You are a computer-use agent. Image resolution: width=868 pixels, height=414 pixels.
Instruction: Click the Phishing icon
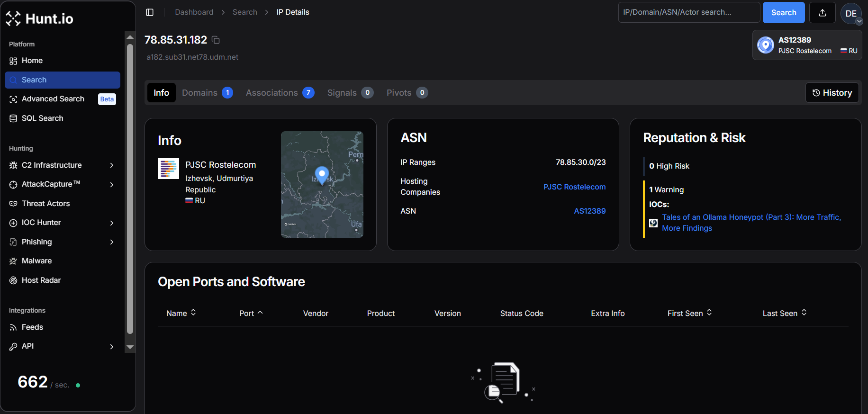[x=13, y=242]
